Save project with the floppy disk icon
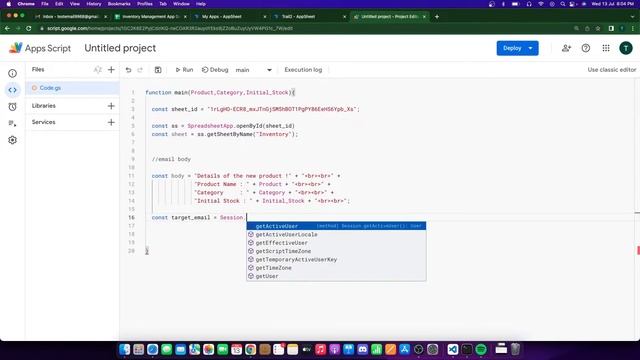Screen dimensions: 640x360 (x=158, y=70)
